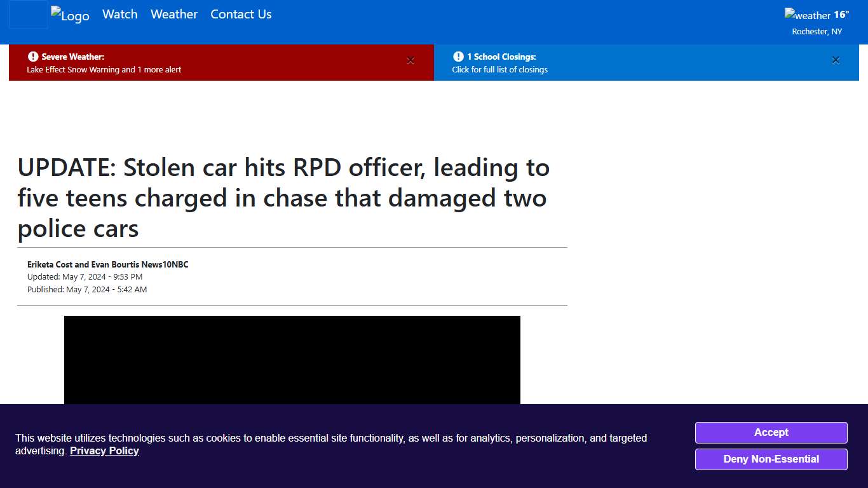Open the Weather menu
Image resolution: width=868 pixels, height=488 pixels.
tap(173, 14)
